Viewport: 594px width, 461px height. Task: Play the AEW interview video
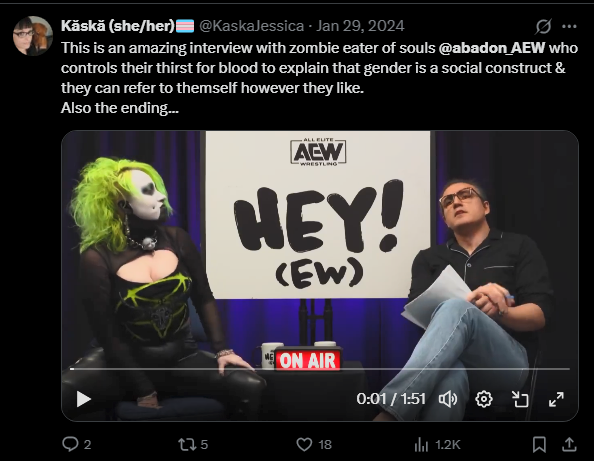[84, 399]
